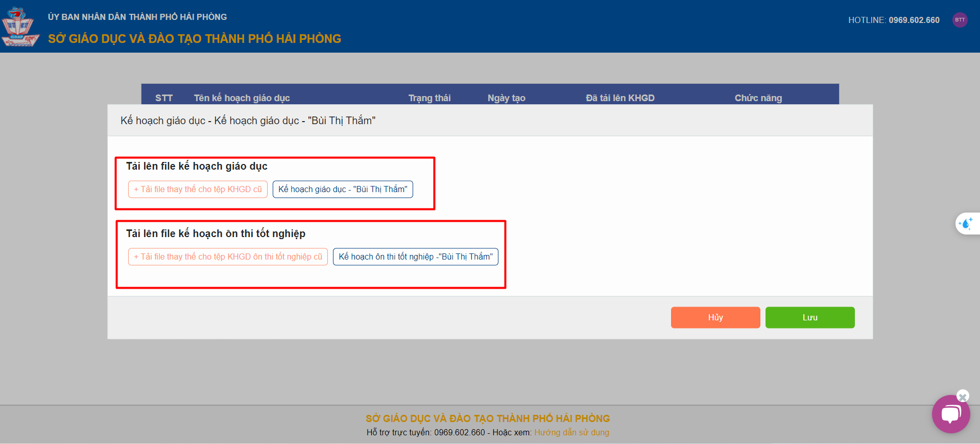Click the orange 'SỞ GIÁO DỤC VÀ ĐÀO TẠO' header title
Screen dimensions: 980x444
point(195,39)
